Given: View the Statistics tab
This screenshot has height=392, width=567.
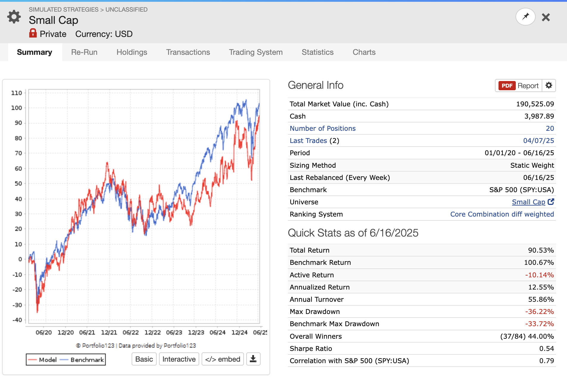Looking at the screenshot, I should (317, 52).
